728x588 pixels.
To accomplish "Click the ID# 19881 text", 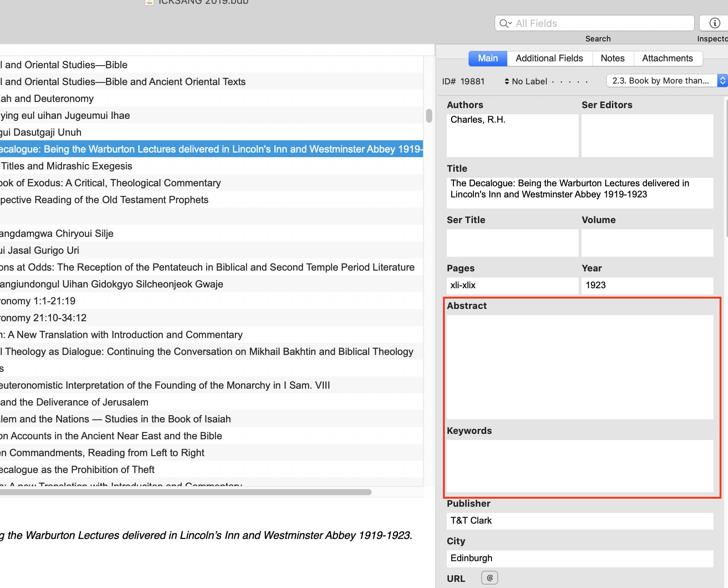I will [463, 81].
